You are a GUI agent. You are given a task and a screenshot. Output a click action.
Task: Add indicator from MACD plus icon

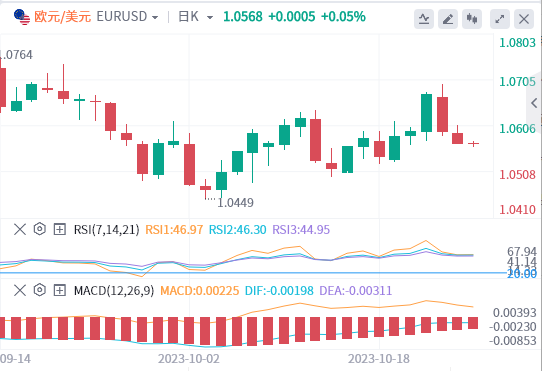tap(60, 290)
